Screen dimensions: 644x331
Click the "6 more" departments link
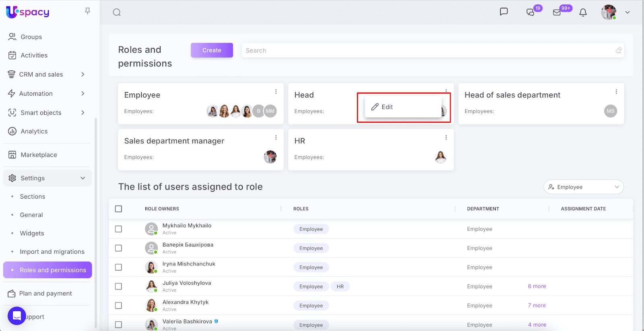pos(537,286)
